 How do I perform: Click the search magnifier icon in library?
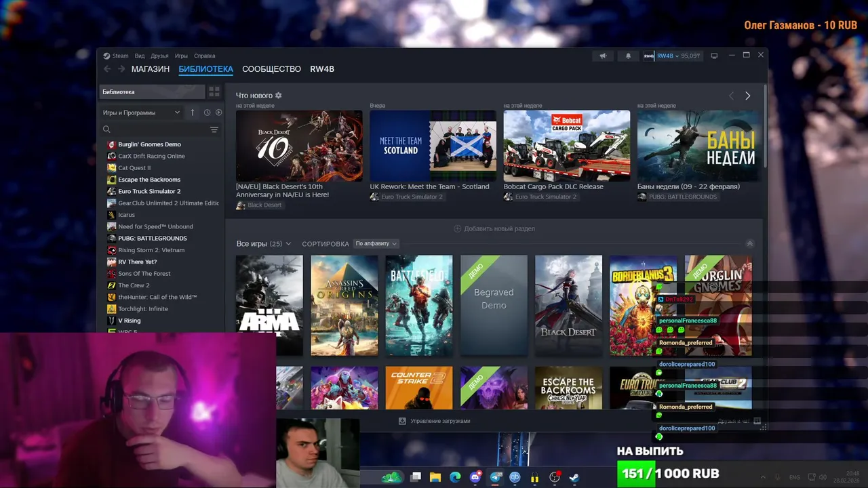pyautogui.click(x=106, y=129)
